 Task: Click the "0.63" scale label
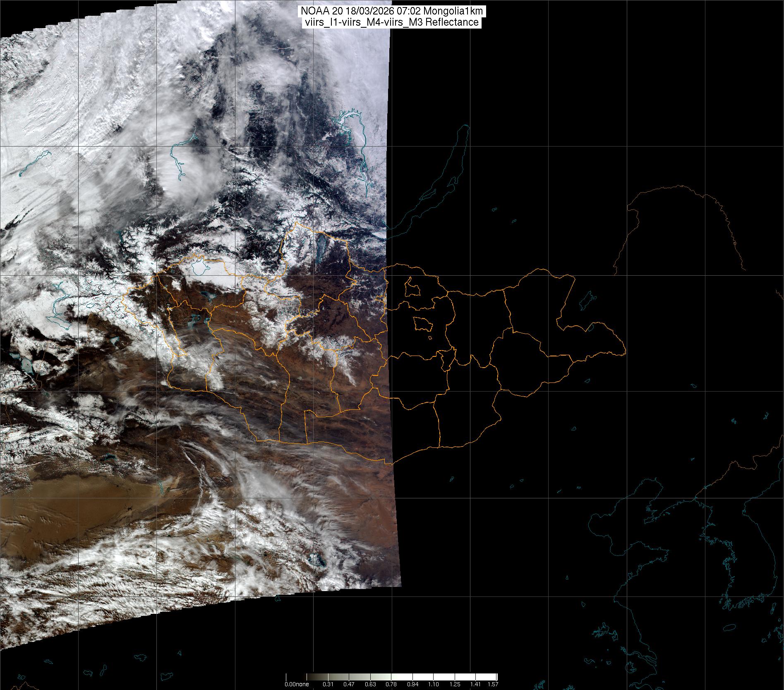[370, 684]
